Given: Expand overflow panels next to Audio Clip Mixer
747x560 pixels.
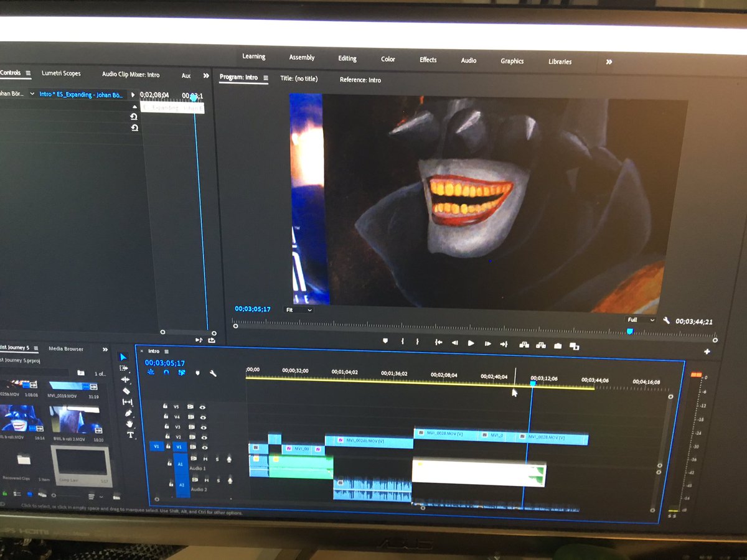Looking at the screenshot, I should coord(206,75).
